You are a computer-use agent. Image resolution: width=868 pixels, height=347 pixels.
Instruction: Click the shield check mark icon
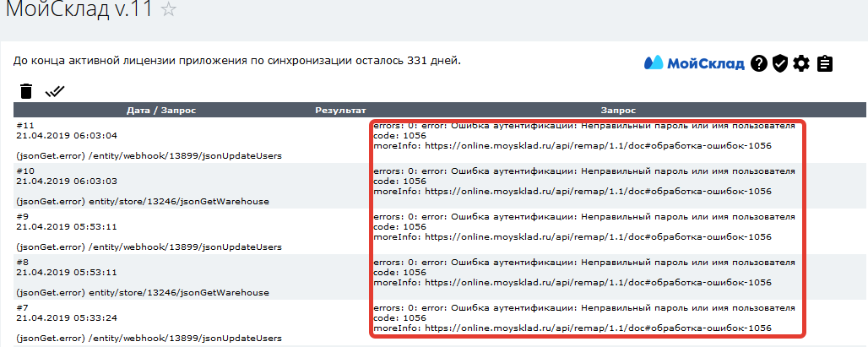point(780,63)
